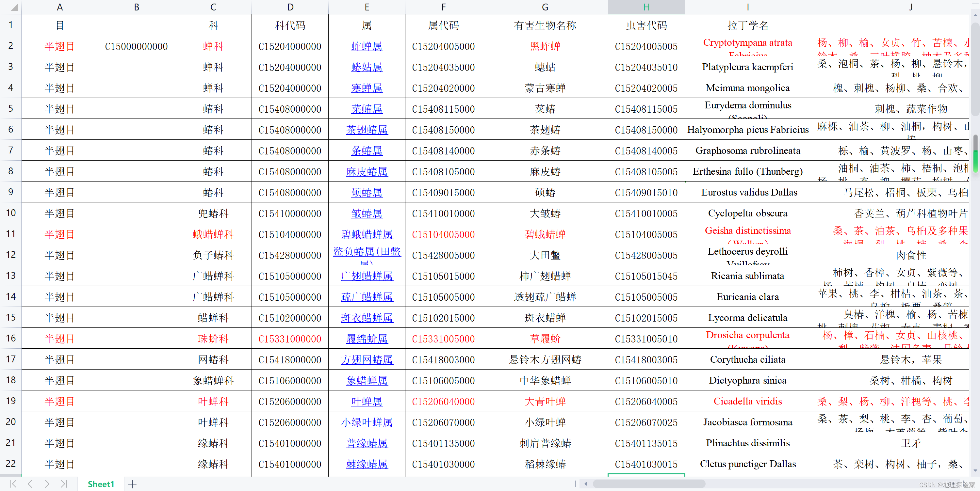Select cell with 透翅疏广蜡蝉

tap(545, 297)
